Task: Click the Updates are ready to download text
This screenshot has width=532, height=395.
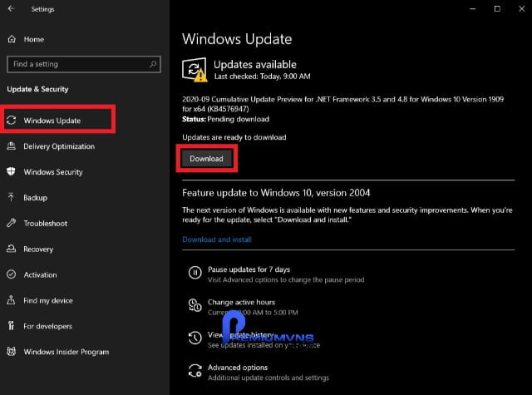Action: tap(234, 137)
